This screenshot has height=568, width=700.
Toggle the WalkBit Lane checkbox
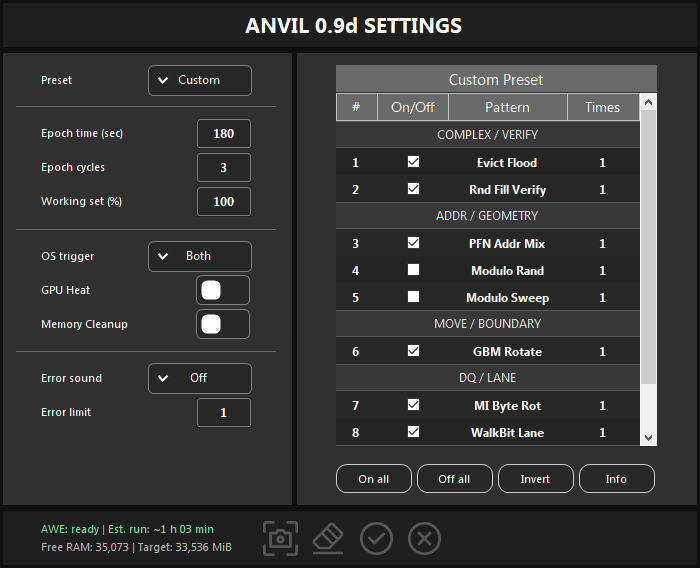(413, 432)
